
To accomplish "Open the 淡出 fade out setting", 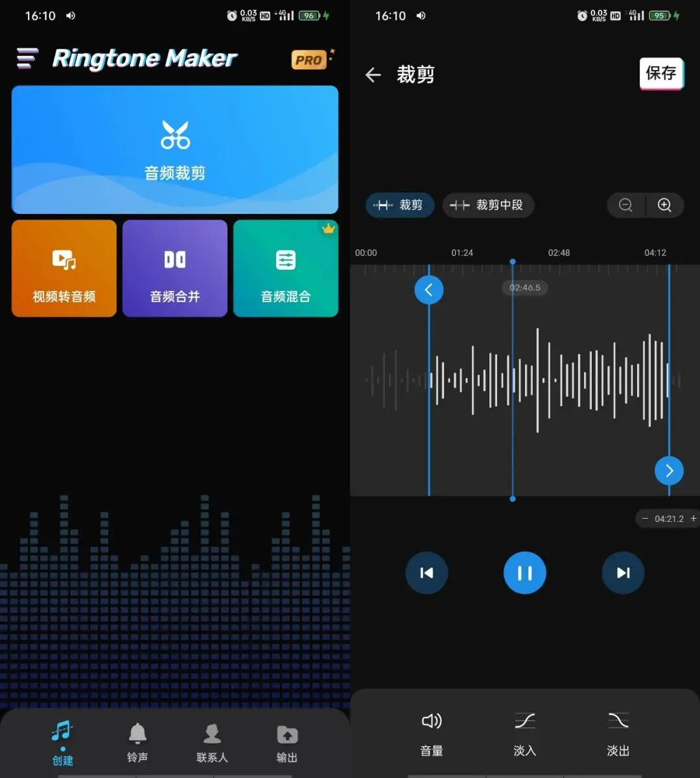I will tap(618, 734).
